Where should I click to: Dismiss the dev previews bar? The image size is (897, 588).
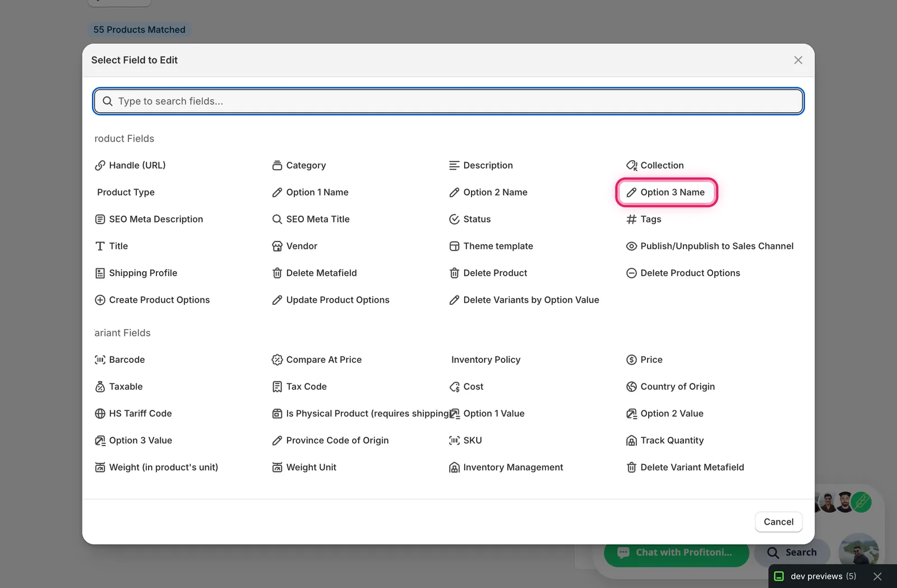(x=878, y=576)
